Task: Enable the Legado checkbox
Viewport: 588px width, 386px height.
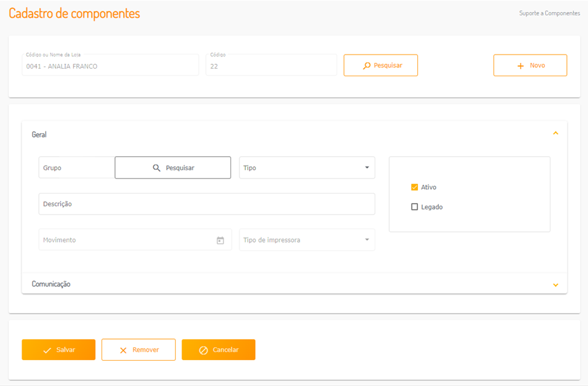Action: click(415, 207)
